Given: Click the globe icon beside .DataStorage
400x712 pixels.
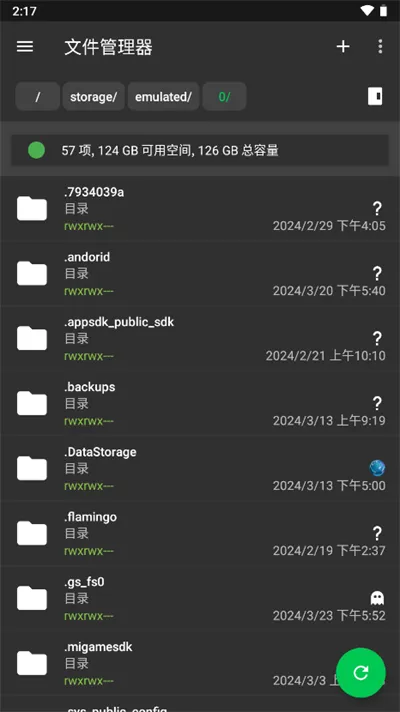Looking at the screenshot, I should (377, 468).
